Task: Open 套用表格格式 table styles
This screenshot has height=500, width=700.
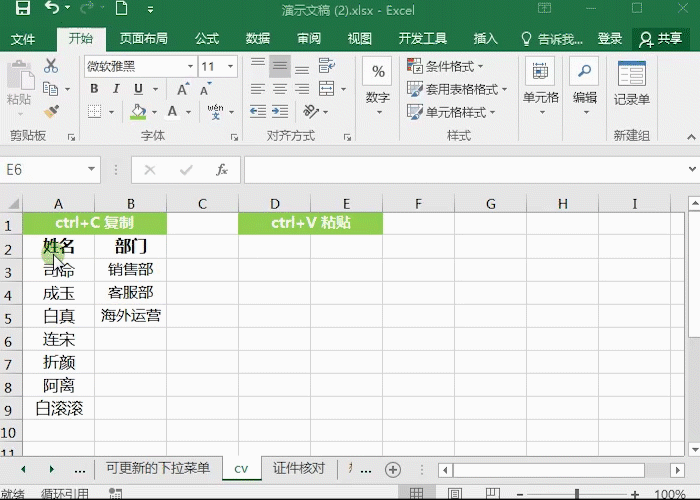Action: pyautogui.click(x=457, y=89)
